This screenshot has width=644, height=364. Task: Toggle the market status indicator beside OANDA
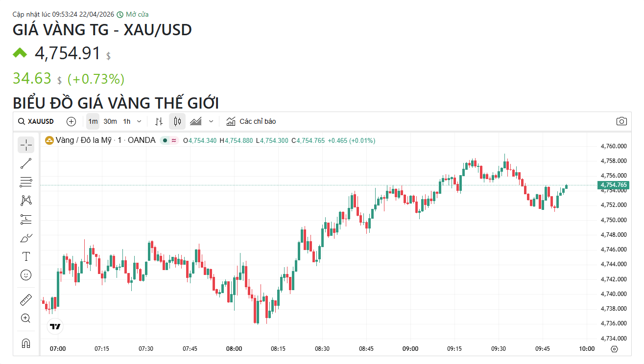click(165, 140)
